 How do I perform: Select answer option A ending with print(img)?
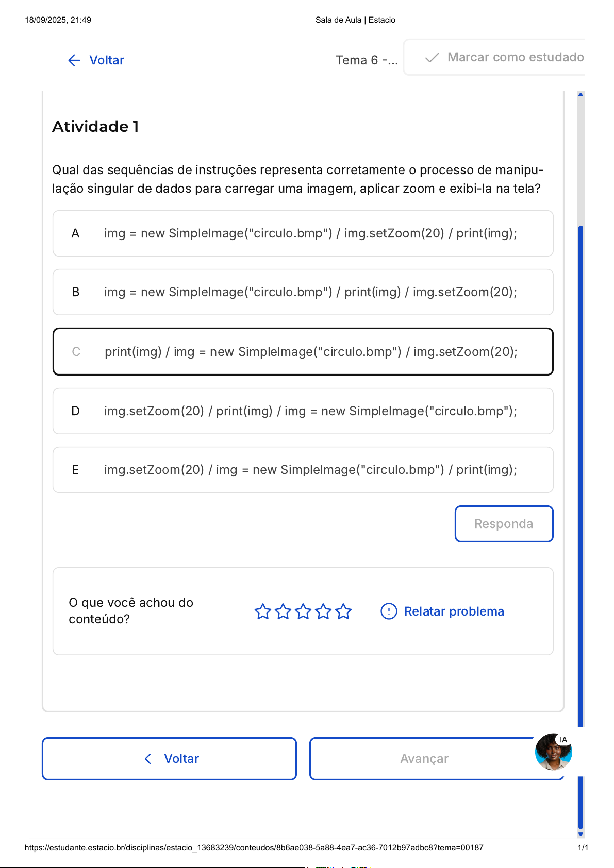coord(303,233)
